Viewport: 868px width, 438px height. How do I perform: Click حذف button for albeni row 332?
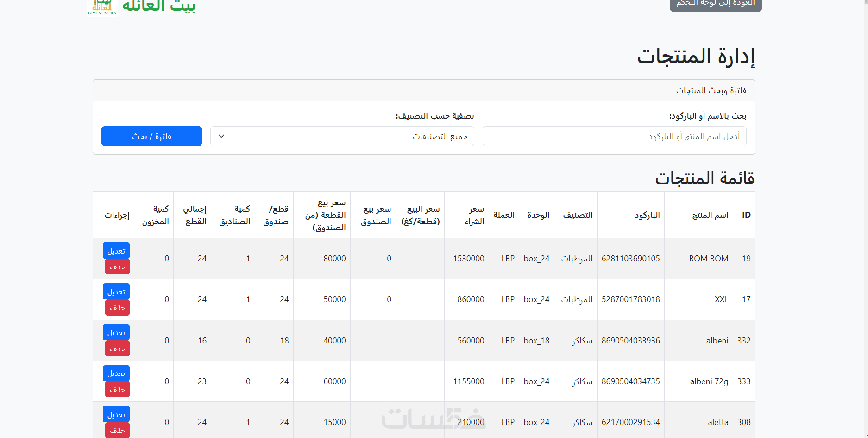117,349
